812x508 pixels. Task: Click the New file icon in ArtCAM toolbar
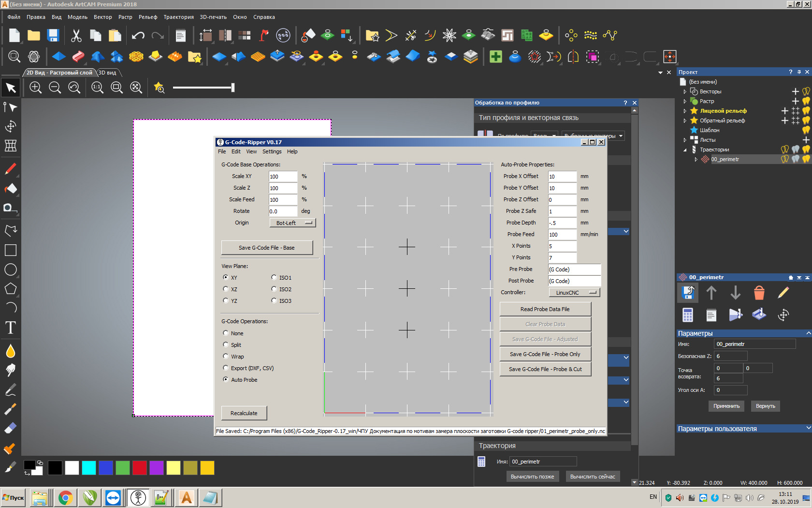point(14,35)
